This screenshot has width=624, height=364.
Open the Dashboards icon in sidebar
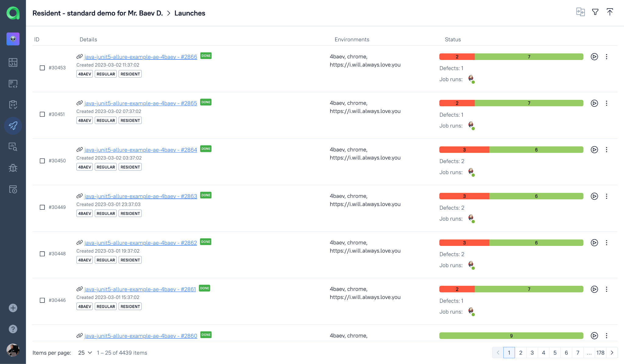[13, 62]
